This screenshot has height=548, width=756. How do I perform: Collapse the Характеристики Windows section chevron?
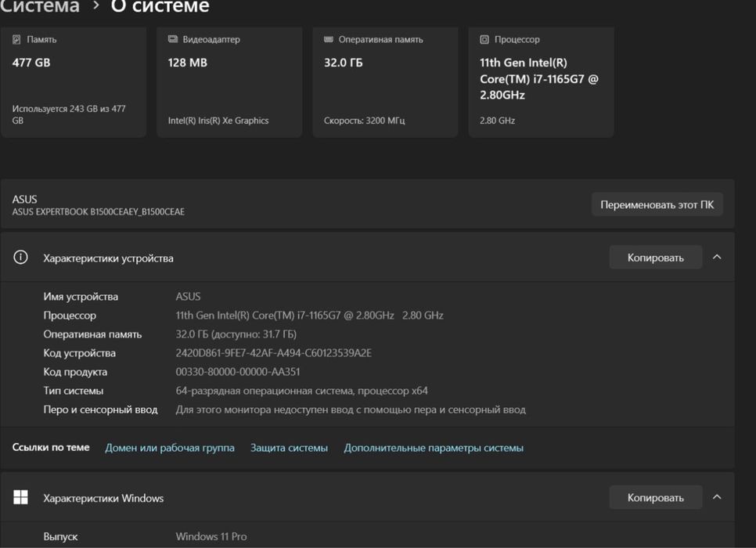(717, 497)
